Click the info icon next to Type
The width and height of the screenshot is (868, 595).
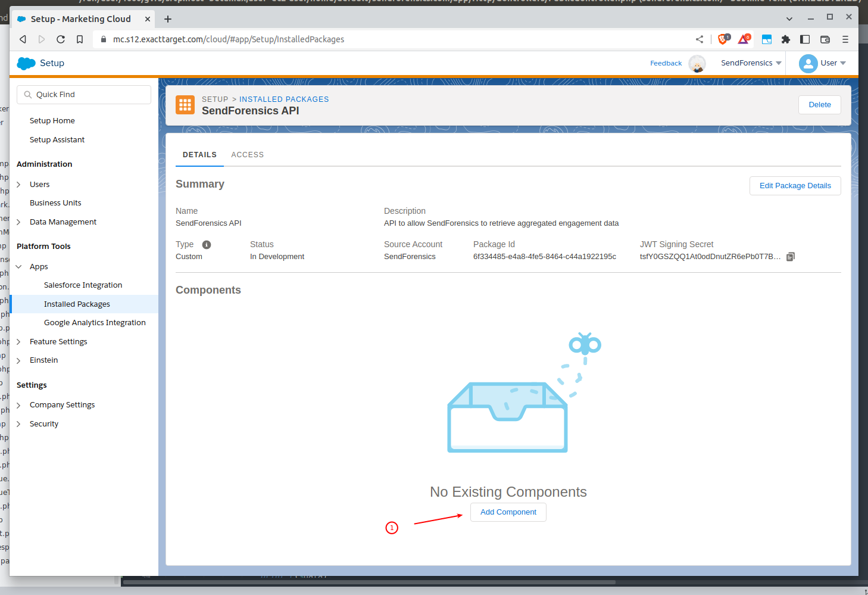[x=207, y=245]
